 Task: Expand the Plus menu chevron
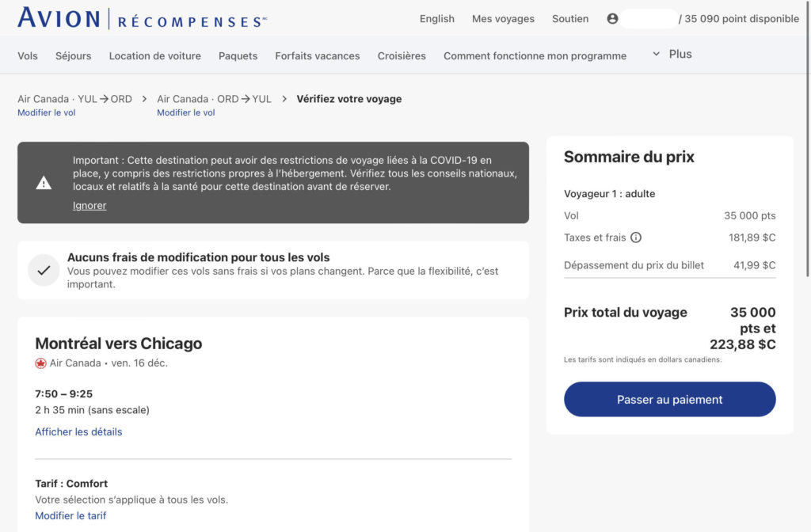tap(656, 54)
